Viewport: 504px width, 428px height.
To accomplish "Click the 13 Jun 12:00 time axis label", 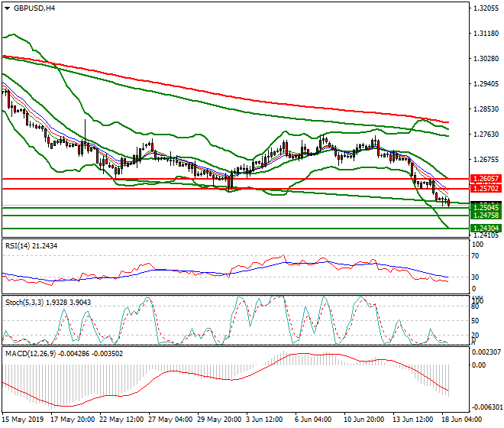I will (x=412, y=420).
